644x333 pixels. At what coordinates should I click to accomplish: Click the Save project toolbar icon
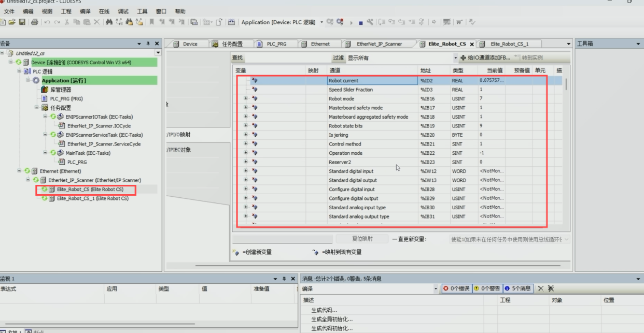click(22, 22)
